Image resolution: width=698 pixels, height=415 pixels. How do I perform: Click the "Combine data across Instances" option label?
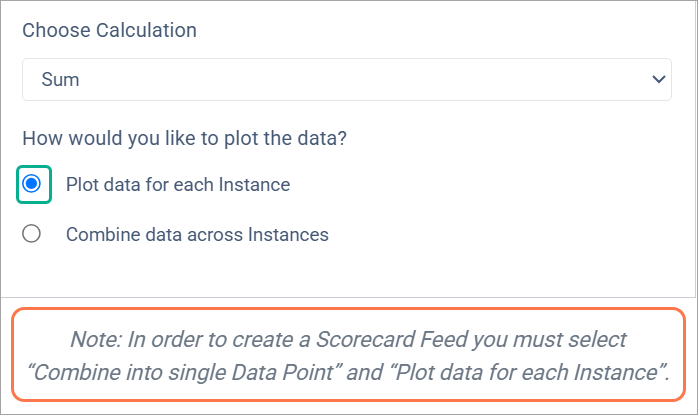(197, 235)
